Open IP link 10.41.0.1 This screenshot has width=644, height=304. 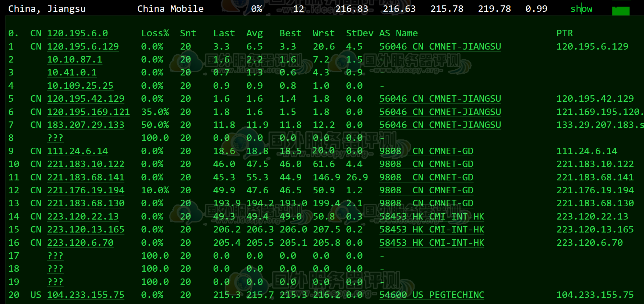click(72, 73)
